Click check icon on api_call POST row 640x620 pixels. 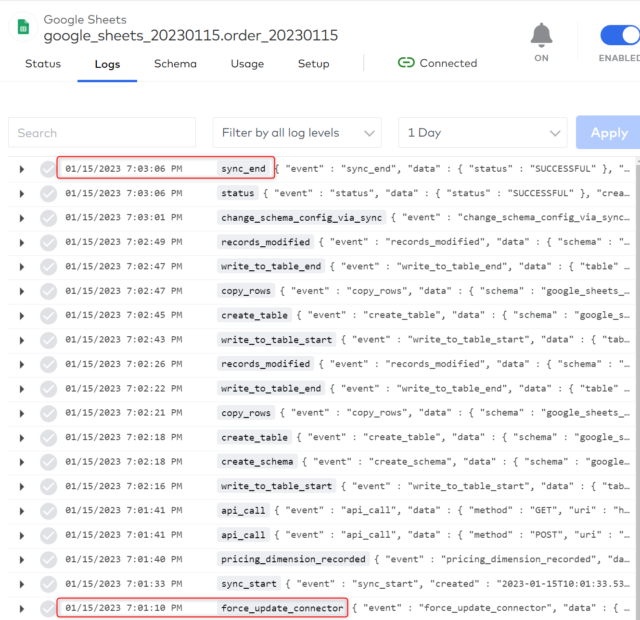(48, 535)
